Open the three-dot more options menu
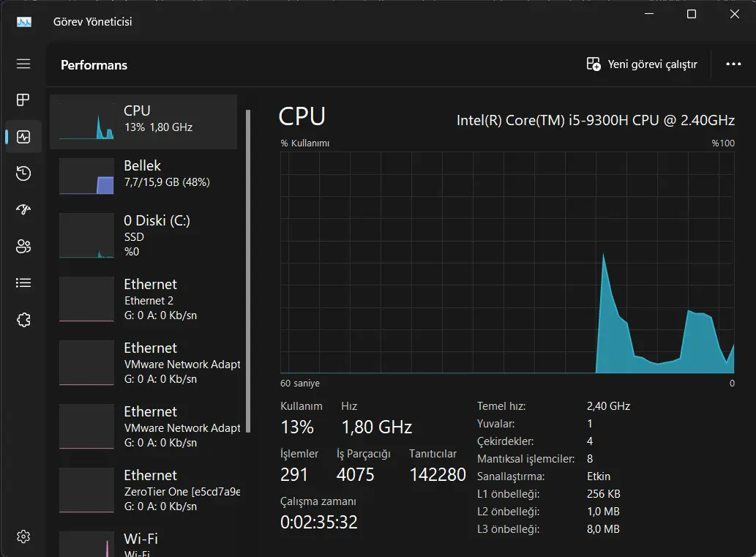Screen dimensions: 756x557 pos(733,64)
